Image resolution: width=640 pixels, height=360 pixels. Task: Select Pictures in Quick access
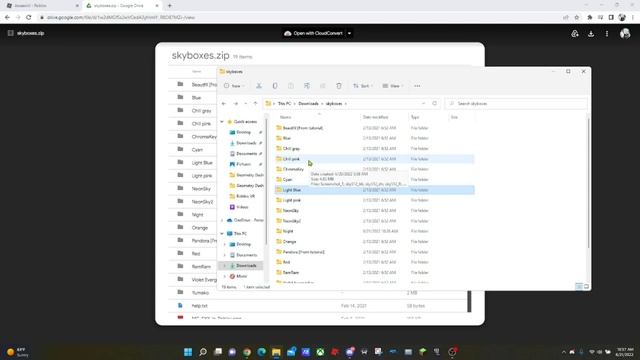[x=243, y=164]
